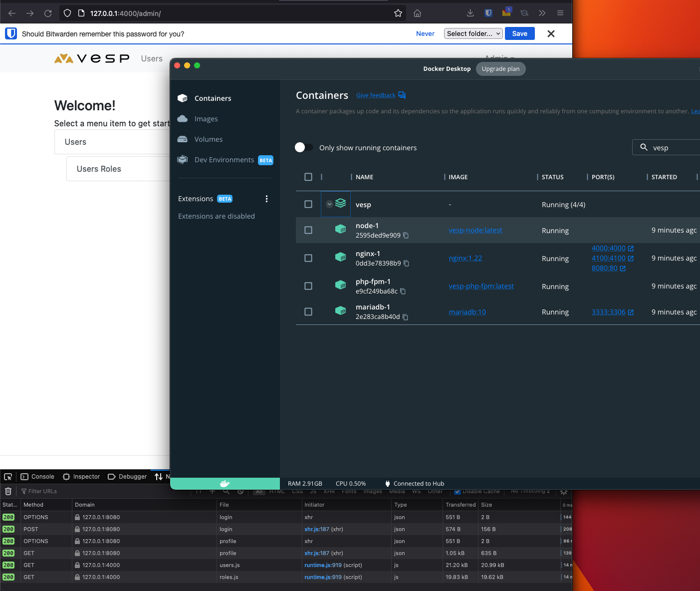
Task: Click the node-1 container icon
Action: (341, 229)
